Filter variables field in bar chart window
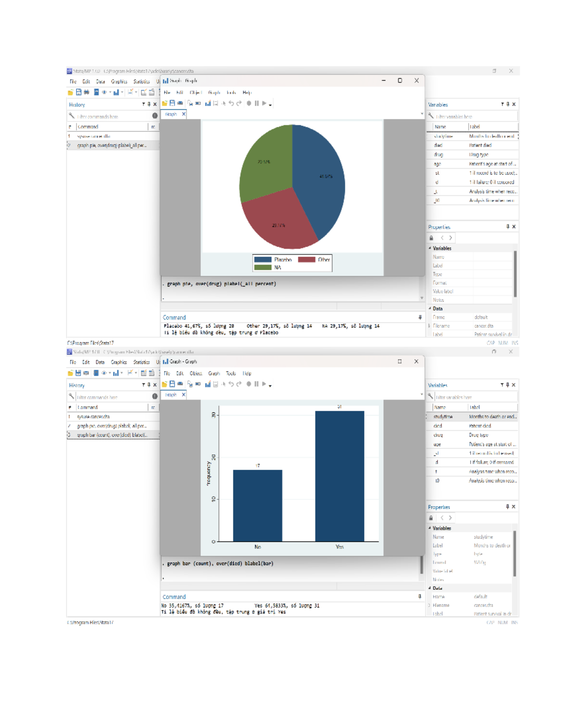This screenshot has width=563, height=728. click(x=476, y=397)
